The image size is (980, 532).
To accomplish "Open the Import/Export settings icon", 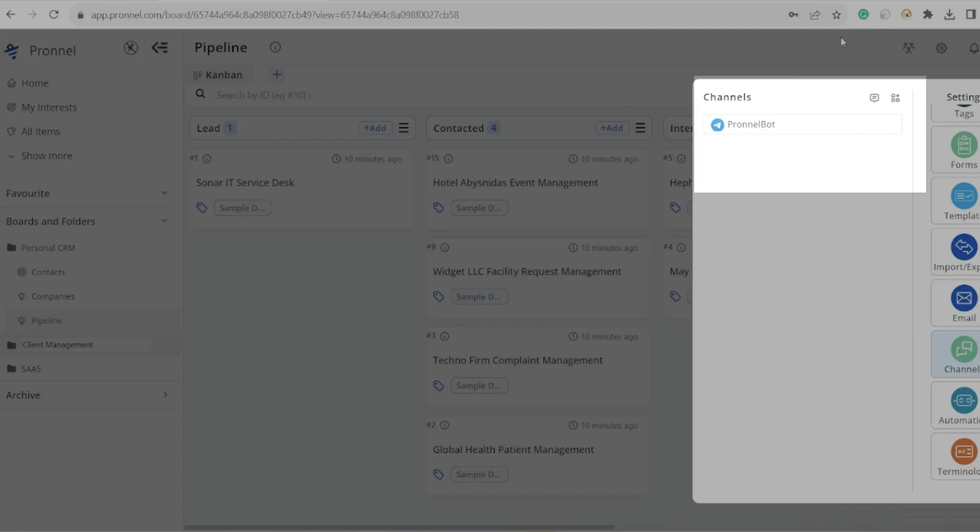I will [x=963, y=247].
